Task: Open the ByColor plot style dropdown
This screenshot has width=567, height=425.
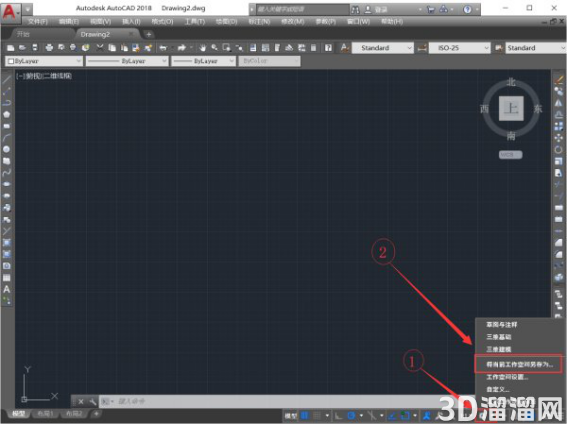Action: 269,61
